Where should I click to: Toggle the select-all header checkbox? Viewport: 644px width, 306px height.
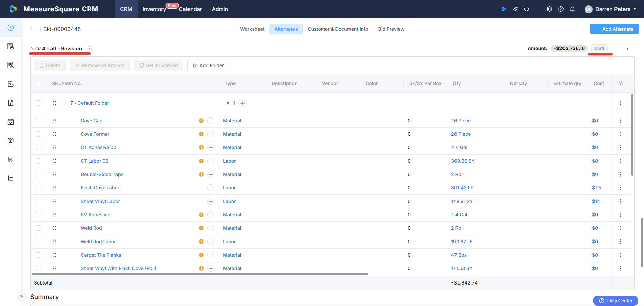point(39,83)
